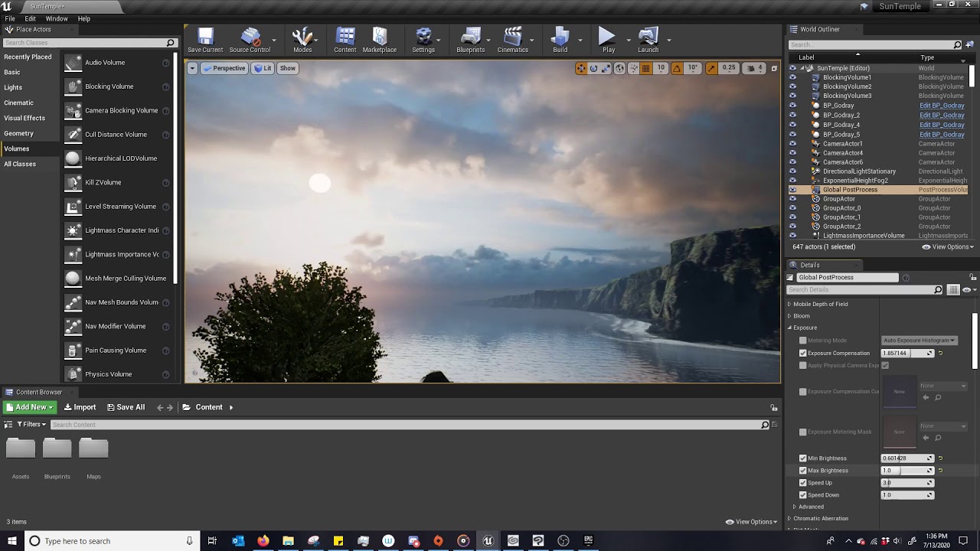The width and height of the screenshot is (980, 551).
Task: Toggle visibility of Global PostProcess
Action: [792, 190]
